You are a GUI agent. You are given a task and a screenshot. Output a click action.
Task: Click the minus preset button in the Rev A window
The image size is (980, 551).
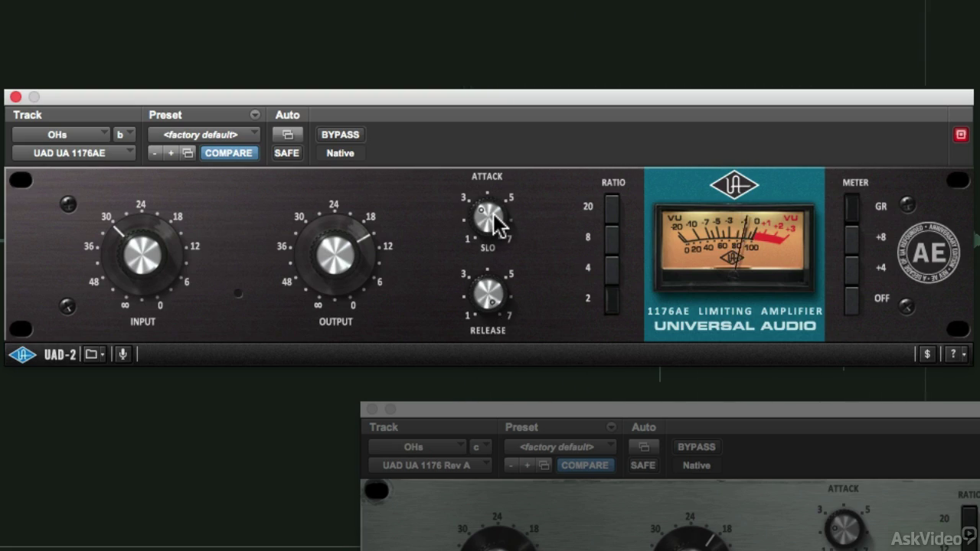tap(511, 465)
